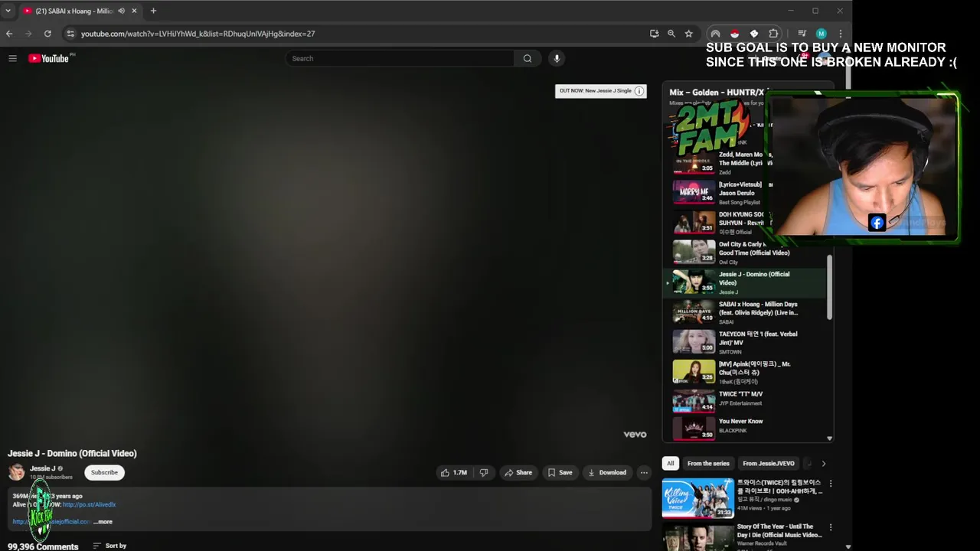
Task: Open options menu for Story Of The Year video
Action: click(830, 529)
